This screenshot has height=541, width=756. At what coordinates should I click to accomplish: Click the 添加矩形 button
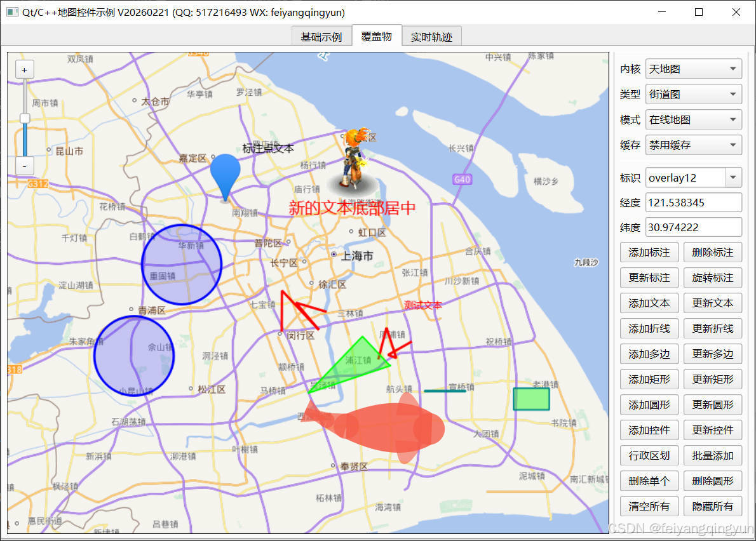tap(649, 380)
